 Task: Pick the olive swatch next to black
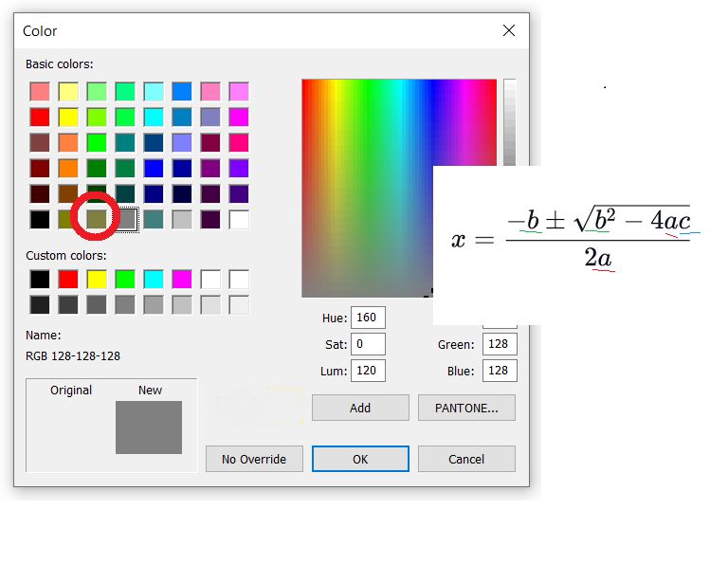tap(65, 220)
